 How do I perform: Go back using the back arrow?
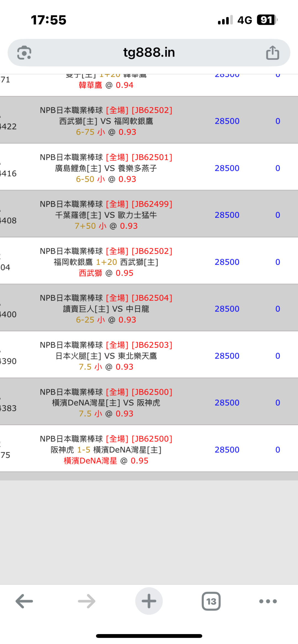[24, 601]
